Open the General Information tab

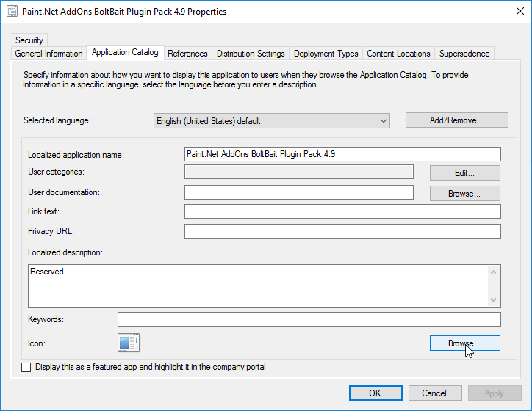[48, 54]
